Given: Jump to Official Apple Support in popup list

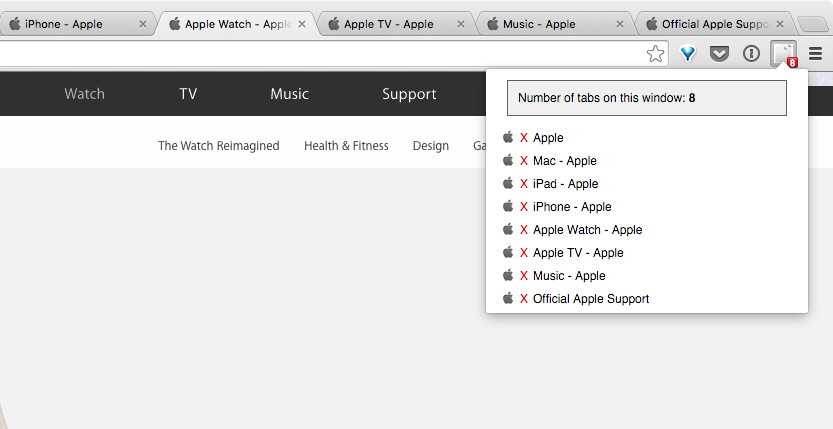Looking at the screenshot, I should pos(591,299).
